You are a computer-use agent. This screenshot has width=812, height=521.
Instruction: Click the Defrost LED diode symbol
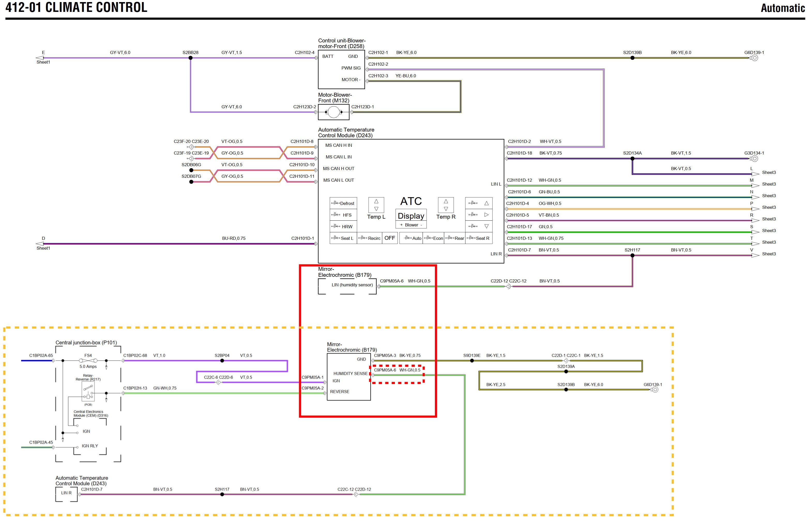[336, 203]
